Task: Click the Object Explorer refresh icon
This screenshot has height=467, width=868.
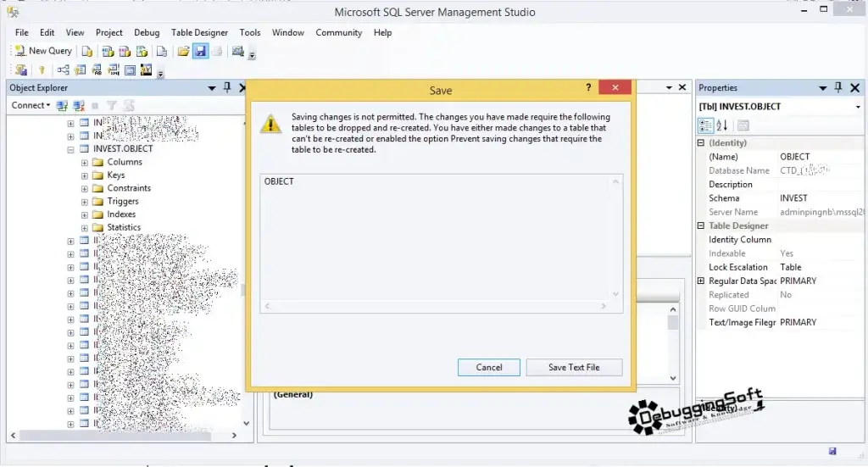Action: tap(129, 105)
